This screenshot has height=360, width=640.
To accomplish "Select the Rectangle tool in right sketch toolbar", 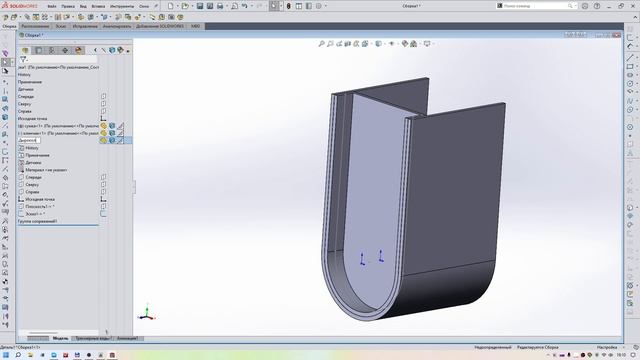I will (x=630, y=66).
